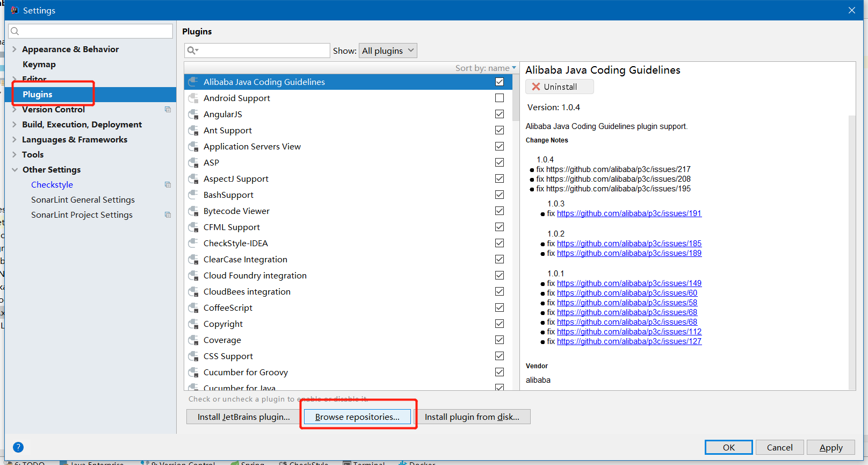Click the ASP plugin icon

tap(193, 162)
